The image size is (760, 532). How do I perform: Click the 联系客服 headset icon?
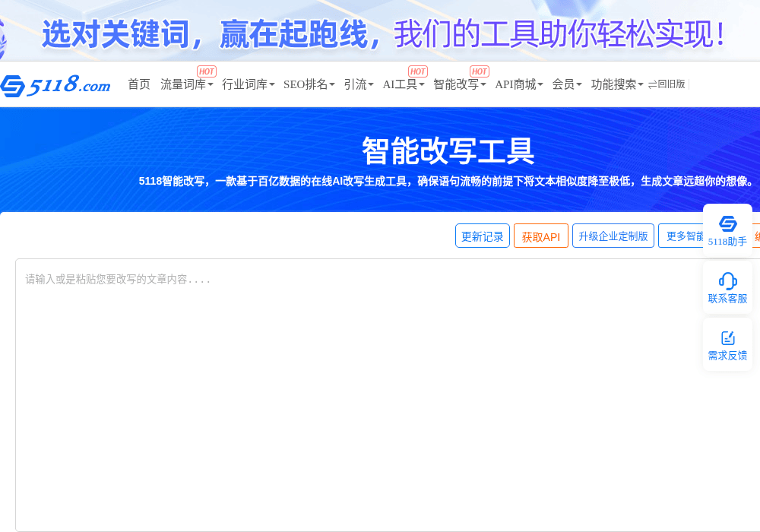click(727, 281)
